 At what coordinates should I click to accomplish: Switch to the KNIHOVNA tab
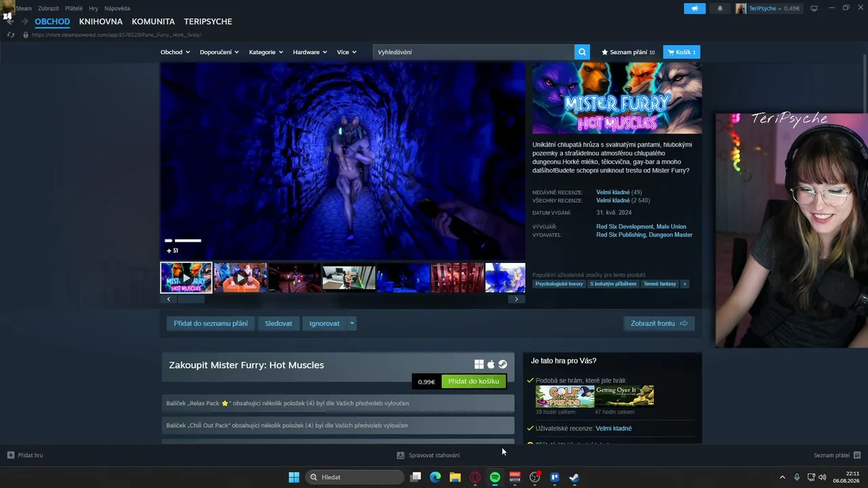(101, 22)
